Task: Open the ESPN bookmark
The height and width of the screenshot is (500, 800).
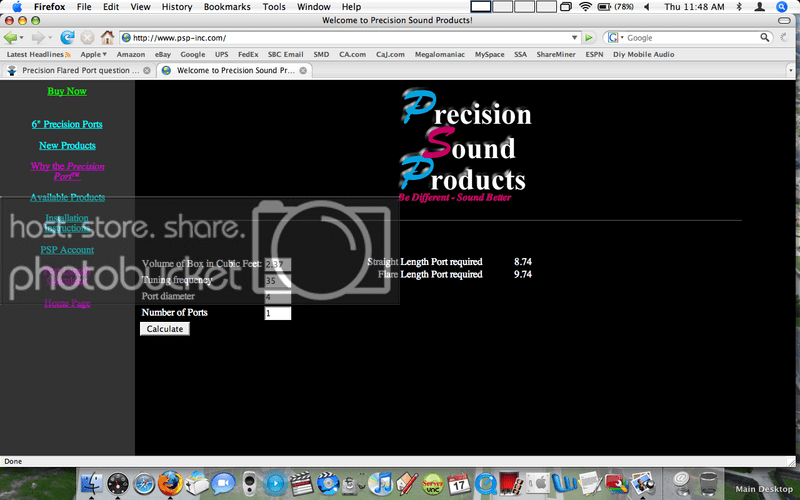Action: (594, 54)
